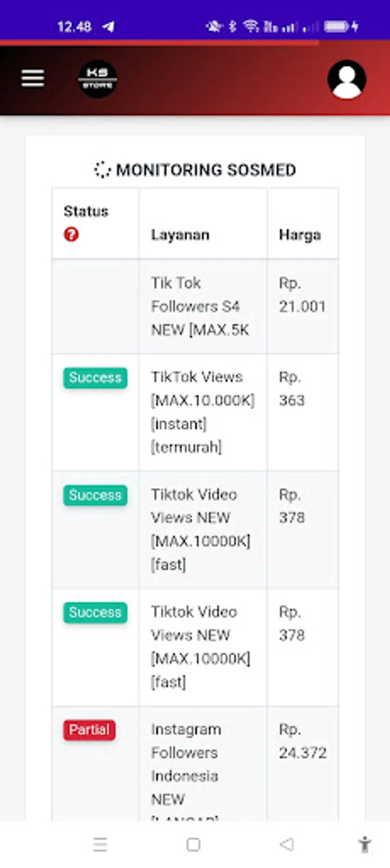Click the Status column header text
Image resolution: width=390 pixels, height=868 pixels.
[86, 211]
